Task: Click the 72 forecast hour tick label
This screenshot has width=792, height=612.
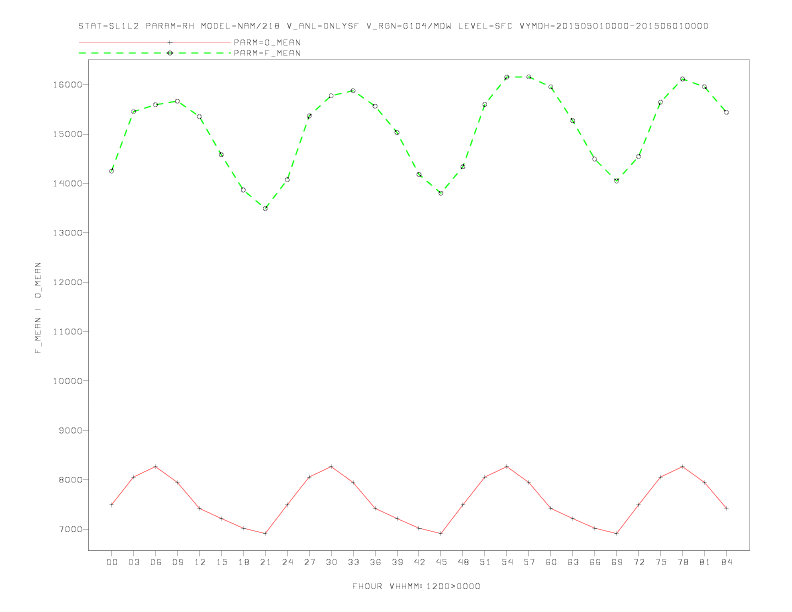Action: click(x=638, y=562)
